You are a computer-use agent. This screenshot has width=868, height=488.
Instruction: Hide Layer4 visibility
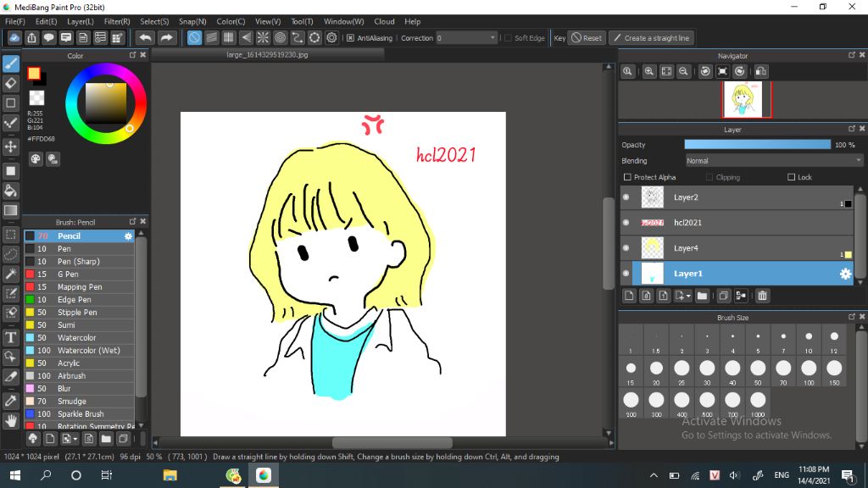click(x=626, y=248)
